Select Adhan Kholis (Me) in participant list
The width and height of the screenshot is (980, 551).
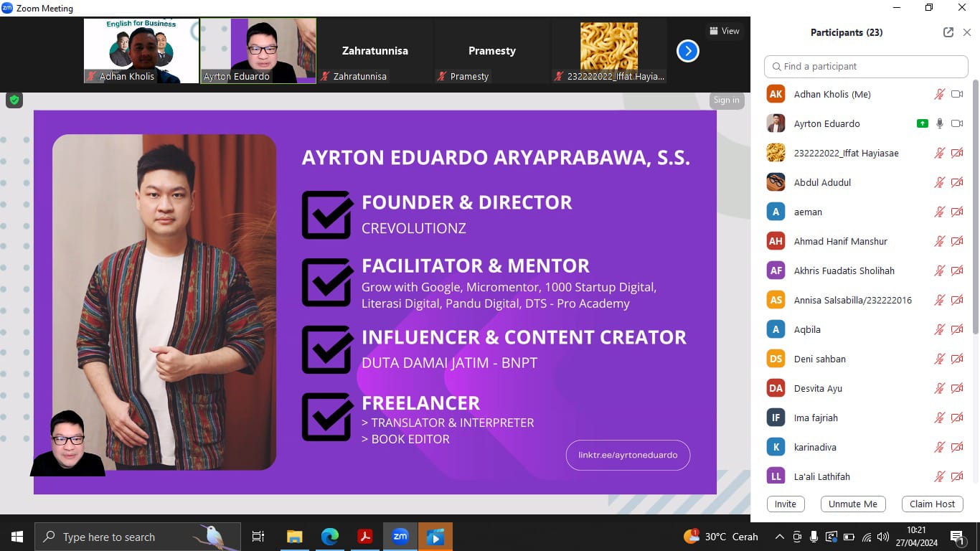point(865,94)
